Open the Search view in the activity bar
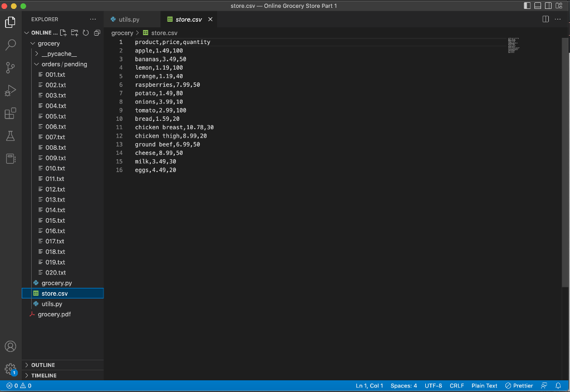This screenshot has height=392, width=570. point(10,45)
